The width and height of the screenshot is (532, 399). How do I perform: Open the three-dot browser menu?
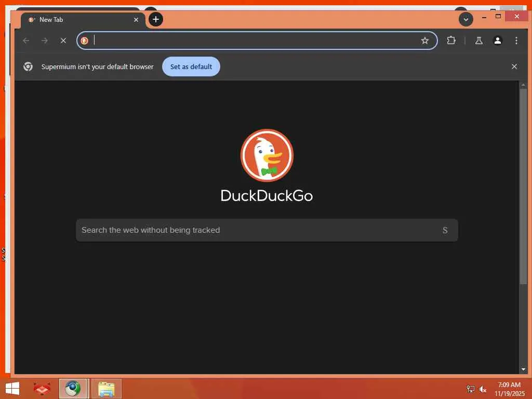point(516,41)
